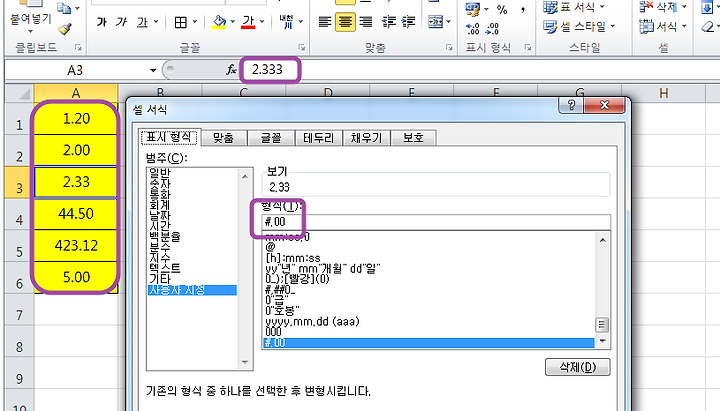The image size is (720, 411).
Task: Click the Decrease Decimal icon
Action: click(493, 29)
